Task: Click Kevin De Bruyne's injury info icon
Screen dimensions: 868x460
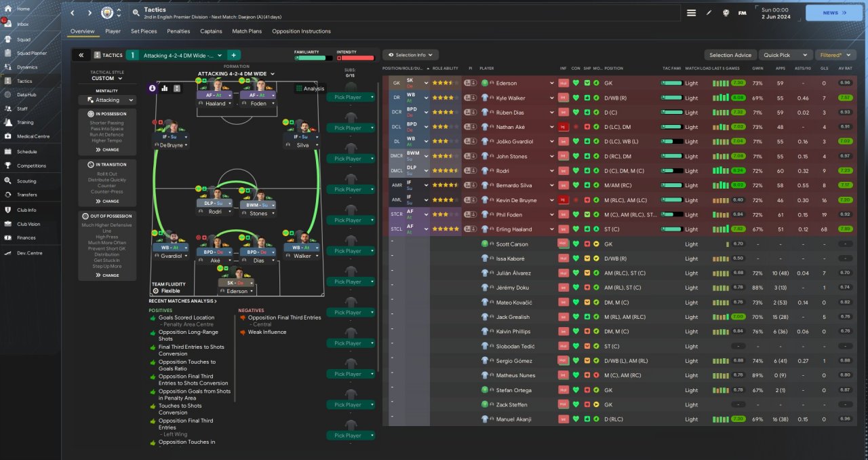Action: coord(563,200)
